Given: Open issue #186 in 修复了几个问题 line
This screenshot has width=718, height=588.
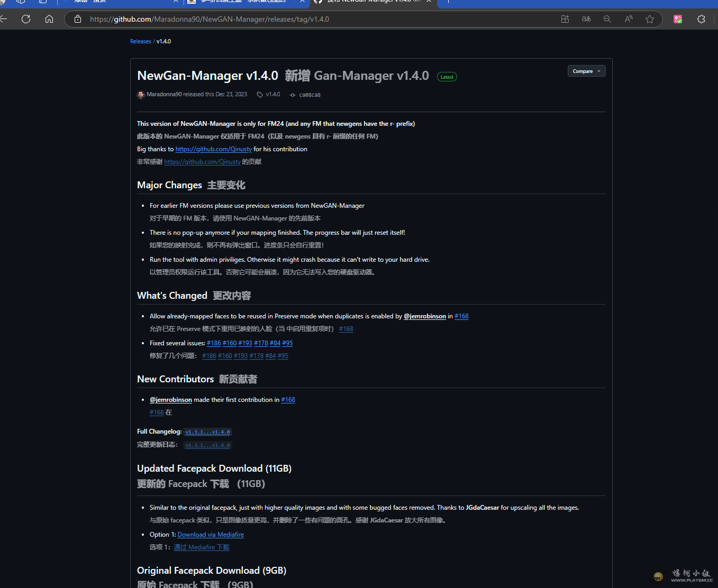Looking at the screenshot, I should [x=209, y=356].
